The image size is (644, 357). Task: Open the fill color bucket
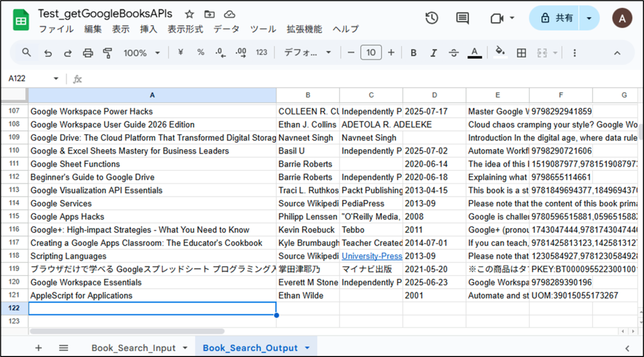coord(500,53)
